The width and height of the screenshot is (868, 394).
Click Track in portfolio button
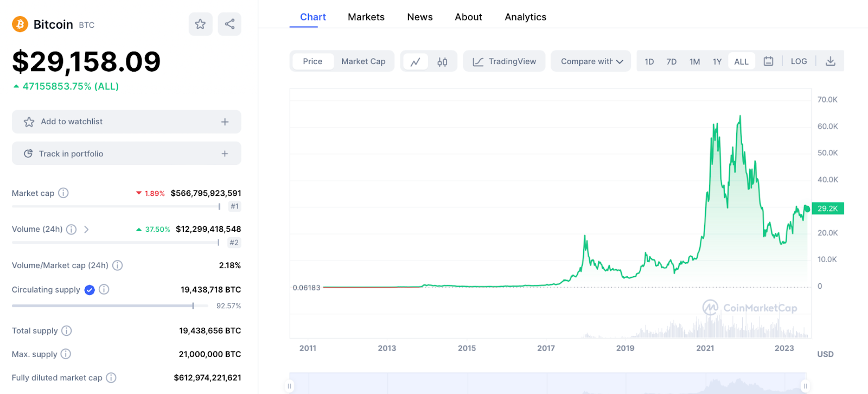[x=126, y=154]
